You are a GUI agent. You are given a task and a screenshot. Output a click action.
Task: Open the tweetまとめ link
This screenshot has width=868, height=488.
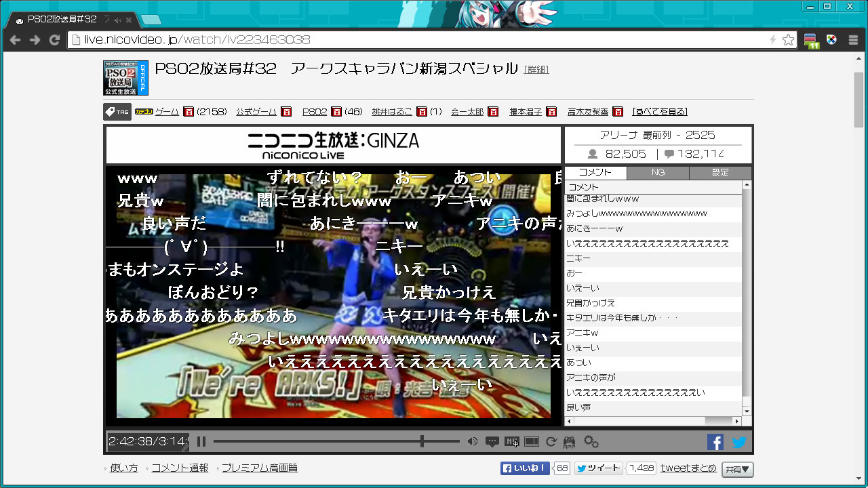tap(688, 468)
